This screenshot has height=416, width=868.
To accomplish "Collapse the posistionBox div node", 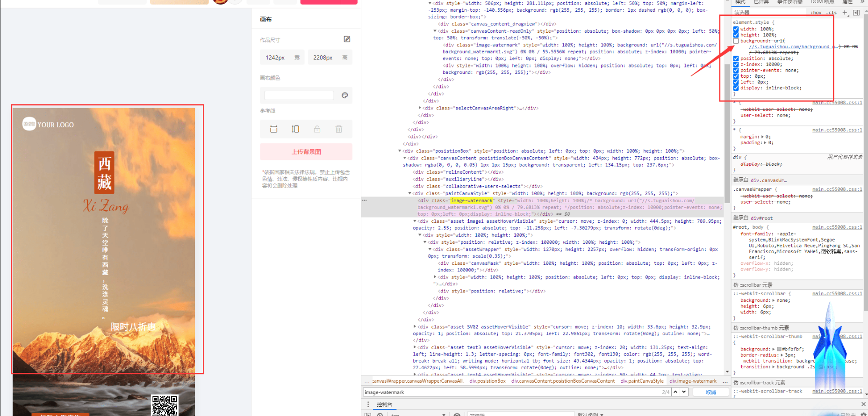I will coord(400,151).
